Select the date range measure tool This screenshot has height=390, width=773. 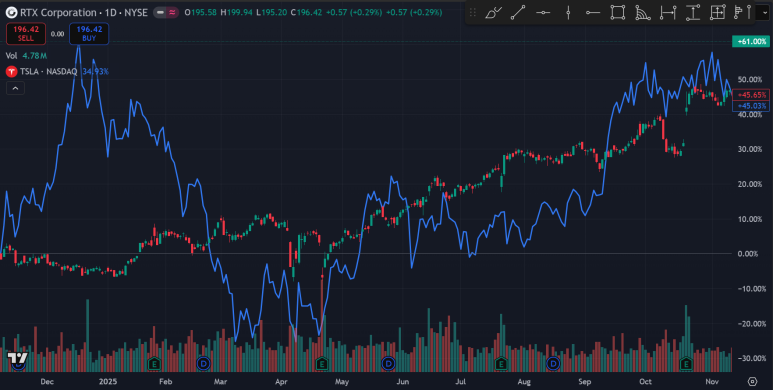[668, 12]
